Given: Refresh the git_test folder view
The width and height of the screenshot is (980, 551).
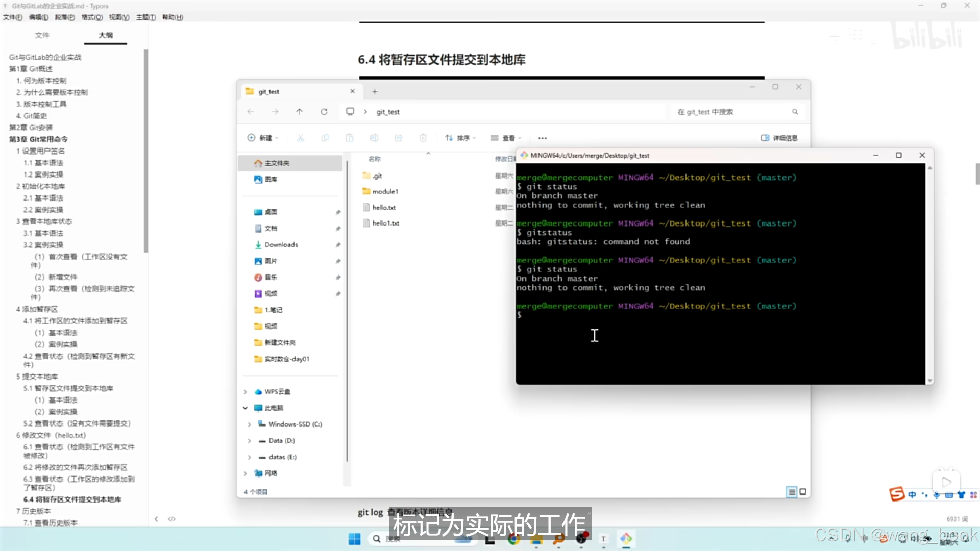Looking at the screenshot, I should click(324, 112).
